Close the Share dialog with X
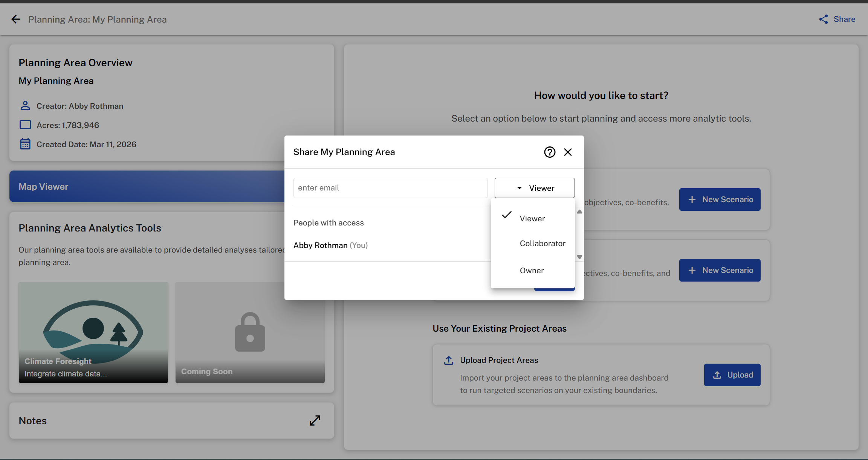This screenshot has height=460, width=868. coord(568,152)
